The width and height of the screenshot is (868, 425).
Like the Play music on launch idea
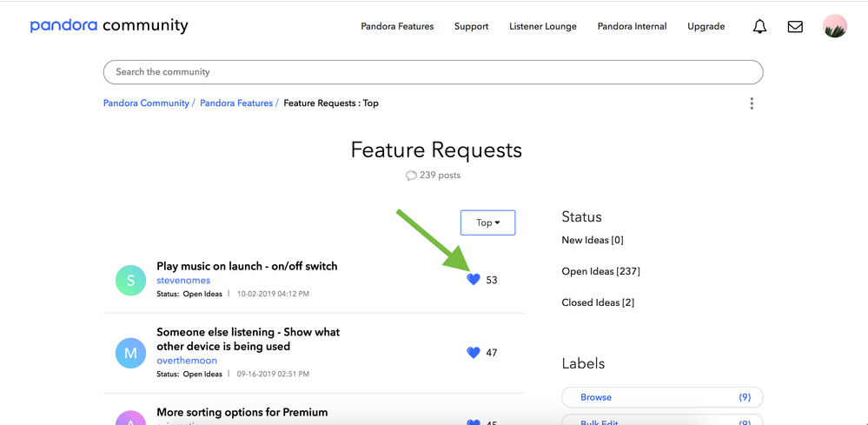click(474, 280)
